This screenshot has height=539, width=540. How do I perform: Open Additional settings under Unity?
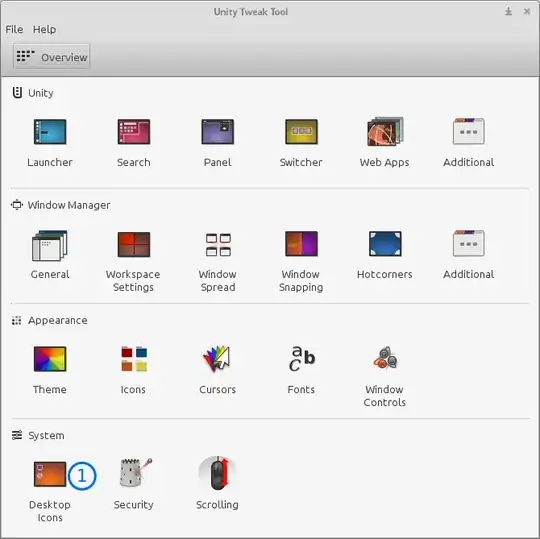(x=469, y=131)
